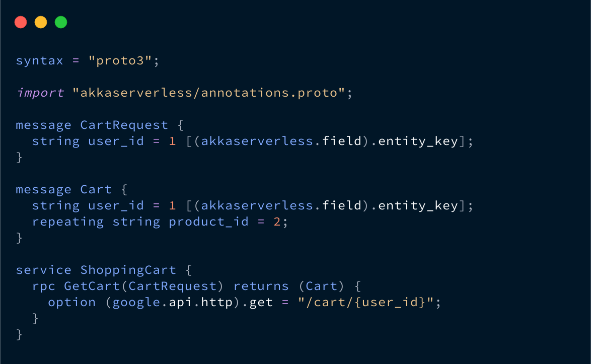Click the message Cart declaration name
Viewport: 591px width, 364px height.
click(96, 189)
